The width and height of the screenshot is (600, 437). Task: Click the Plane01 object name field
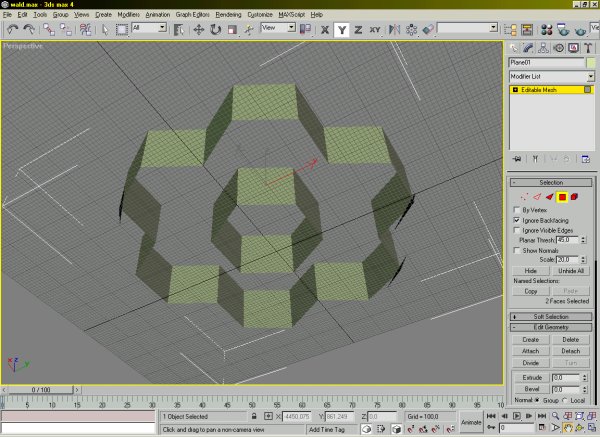pyautogui.click(x=546, y=62)
